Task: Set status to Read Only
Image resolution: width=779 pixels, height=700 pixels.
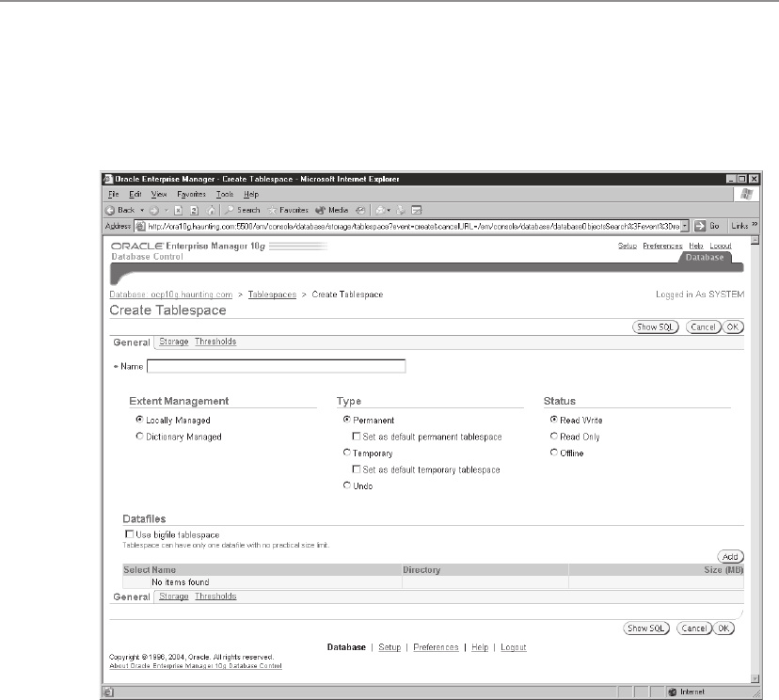Action: [554, 436]
